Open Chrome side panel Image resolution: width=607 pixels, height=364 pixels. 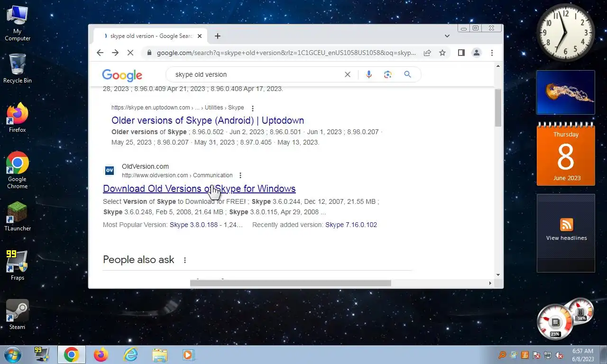pyautogui.click(x=461, y=53)
